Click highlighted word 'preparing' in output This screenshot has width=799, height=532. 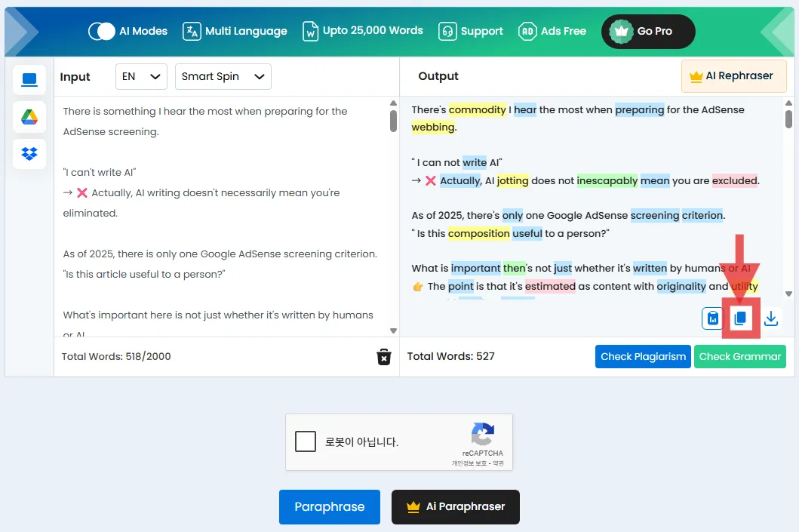tap(640, 109)
